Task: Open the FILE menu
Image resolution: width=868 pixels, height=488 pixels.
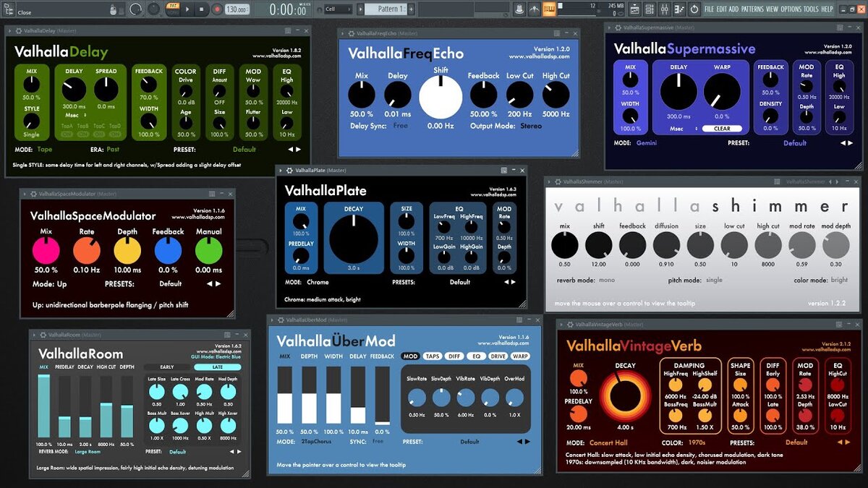Action: click(x=709, y=9)
